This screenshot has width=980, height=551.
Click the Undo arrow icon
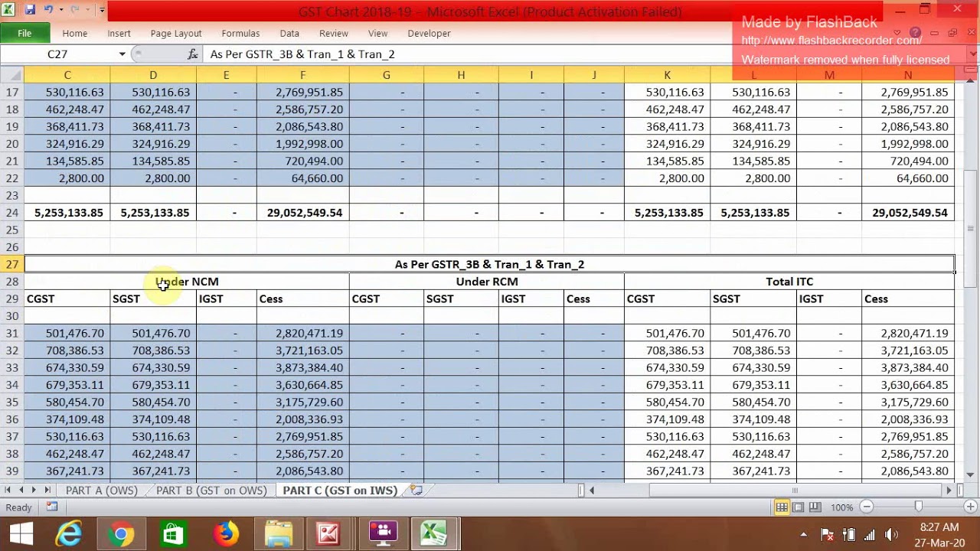(48, 10)
